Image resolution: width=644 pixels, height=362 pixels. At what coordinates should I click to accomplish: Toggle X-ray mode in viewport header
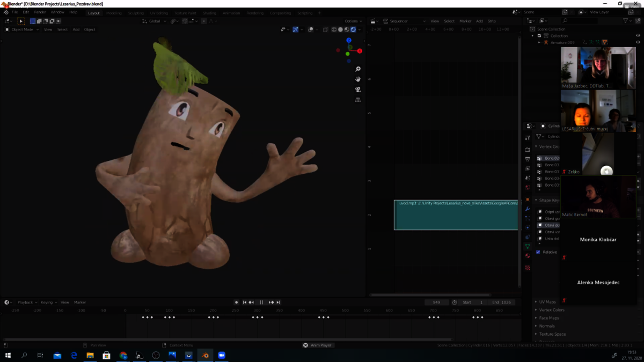[326, 29]
